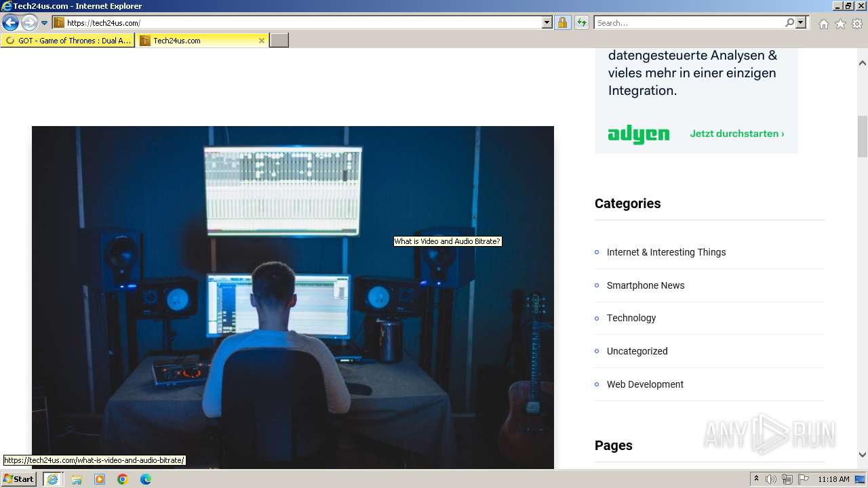Screen dimensions: 868x488
Task: Open the search provider dropdown arrow
Action: click(801, 22)
